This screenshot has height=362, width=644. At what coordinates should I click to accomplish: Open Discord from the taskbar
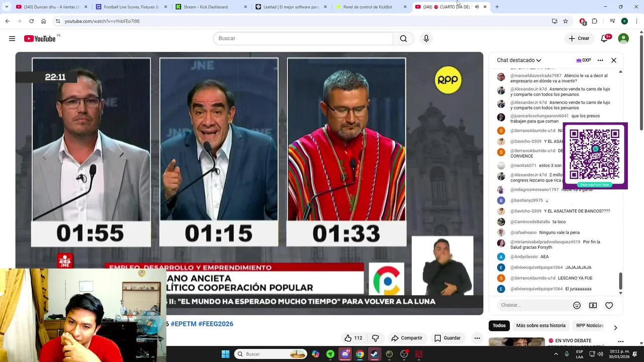click(345, 354)
